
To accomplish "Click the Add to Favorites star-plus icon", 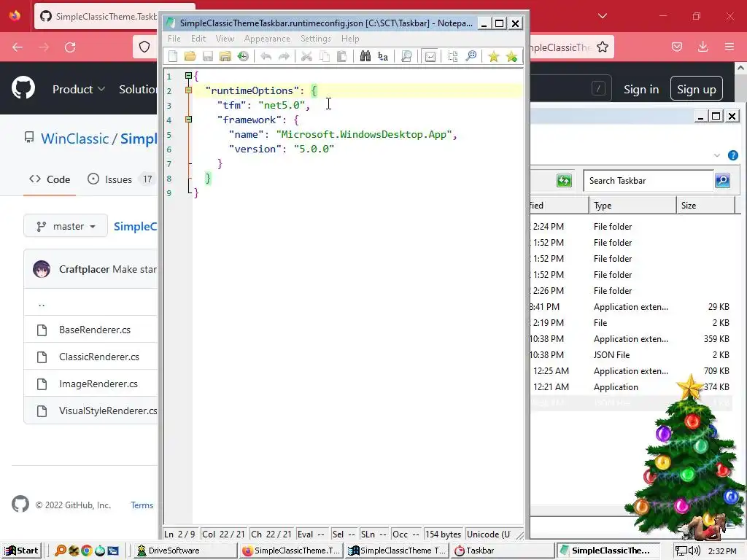I will pos(511,57).
